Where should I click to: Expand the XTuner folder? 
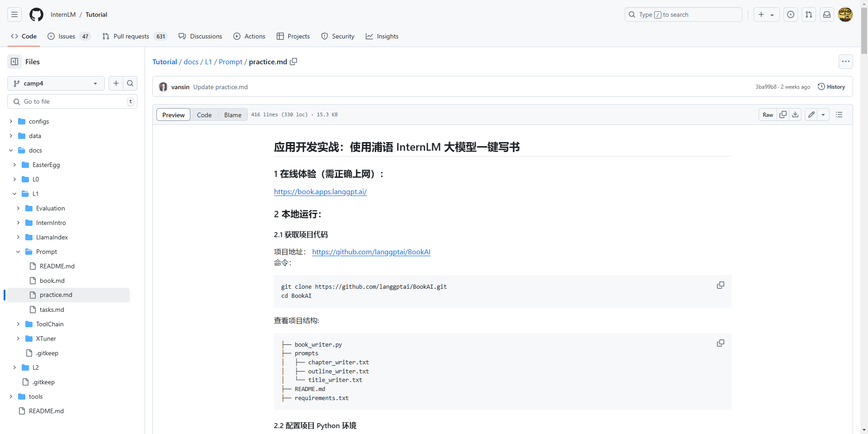point(18,339)
